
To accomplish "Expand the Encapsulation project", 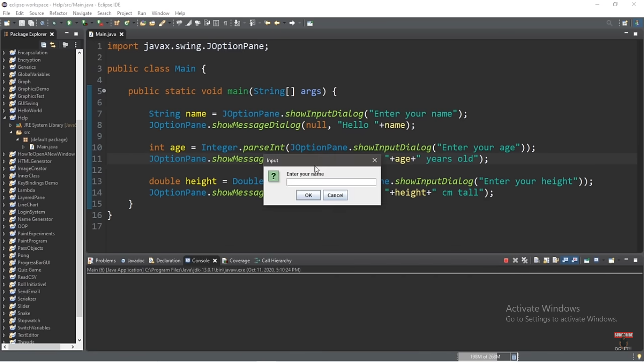I will (x=4, y=53).
